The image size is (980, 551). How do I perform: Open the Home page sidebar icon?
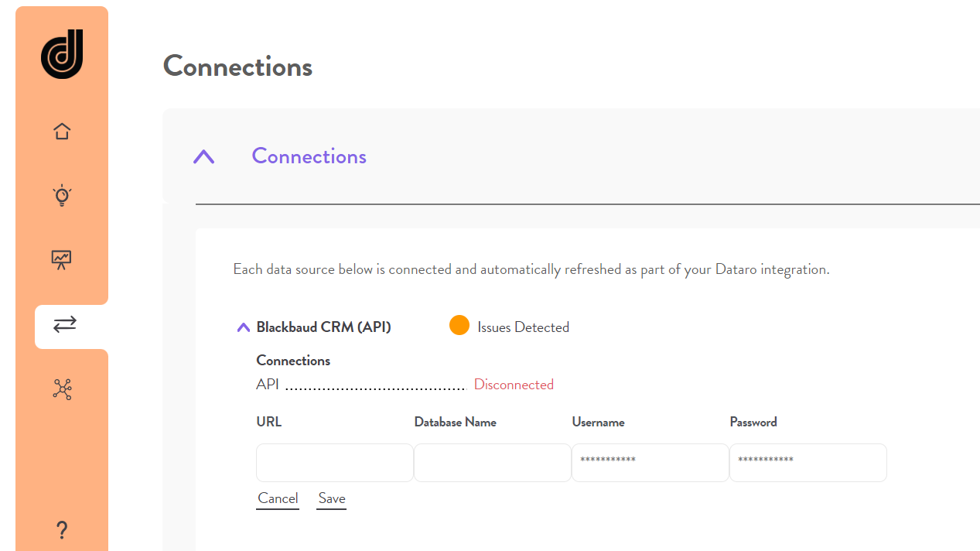(62, 132)
